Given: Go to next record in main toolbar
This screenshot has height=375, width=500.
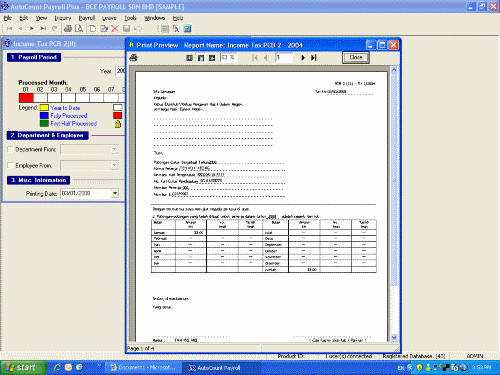Looking at the screenshot, I should tap(32, 29).
